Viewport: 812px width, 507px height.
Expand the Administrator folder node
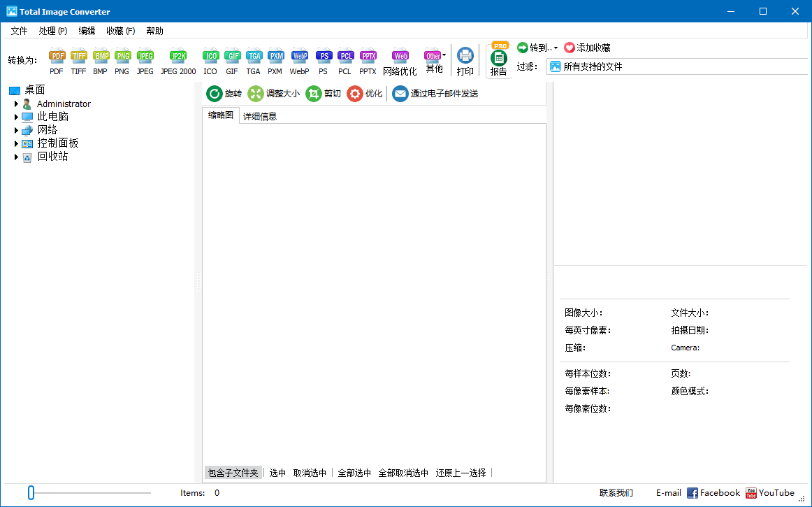tap(16, 103)
